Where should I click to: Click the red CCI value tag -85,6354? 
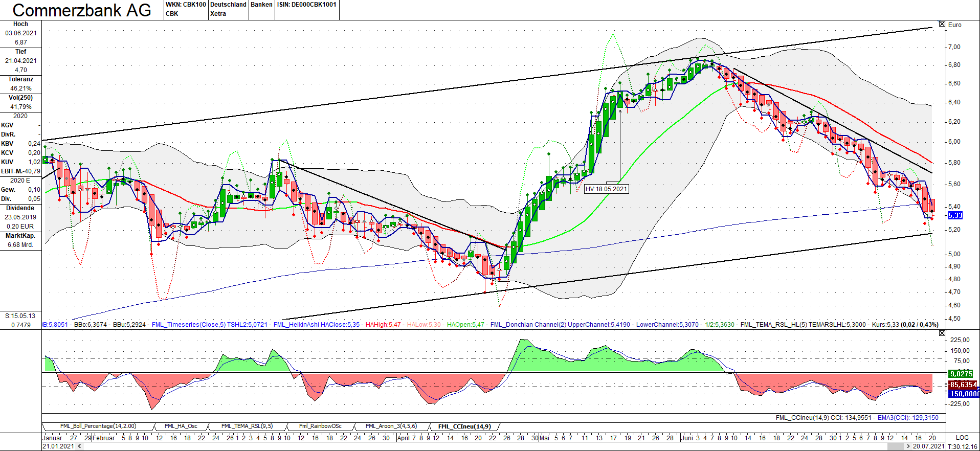coord(963,385)
